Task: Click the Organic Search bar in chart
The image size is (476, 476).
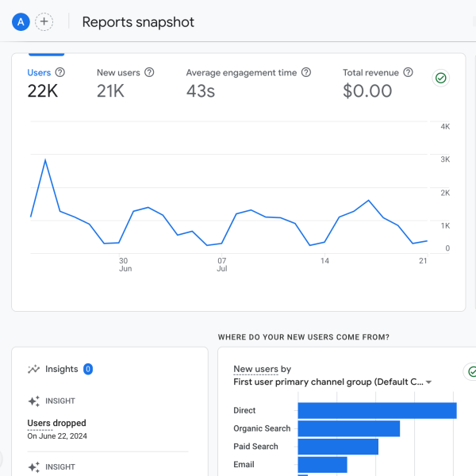Action: [x=348, y=428]
